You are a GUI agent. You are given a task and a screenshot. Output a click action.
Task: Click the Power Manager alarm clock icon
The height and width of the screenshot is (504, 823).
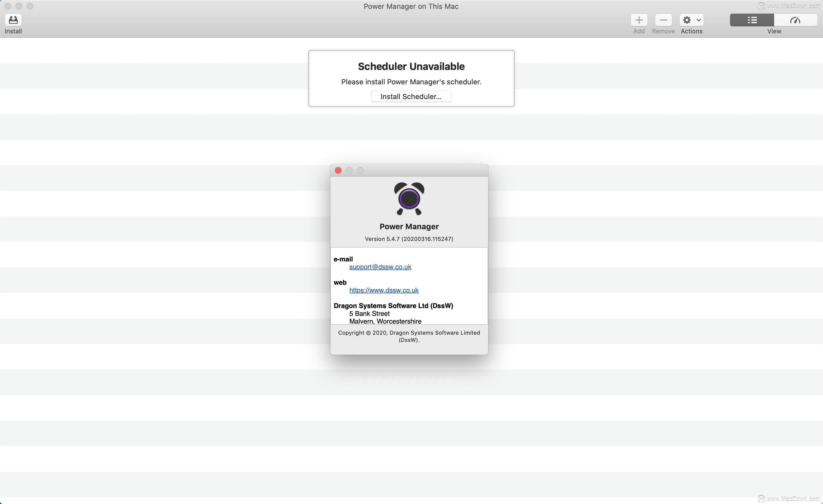(409, 199)
